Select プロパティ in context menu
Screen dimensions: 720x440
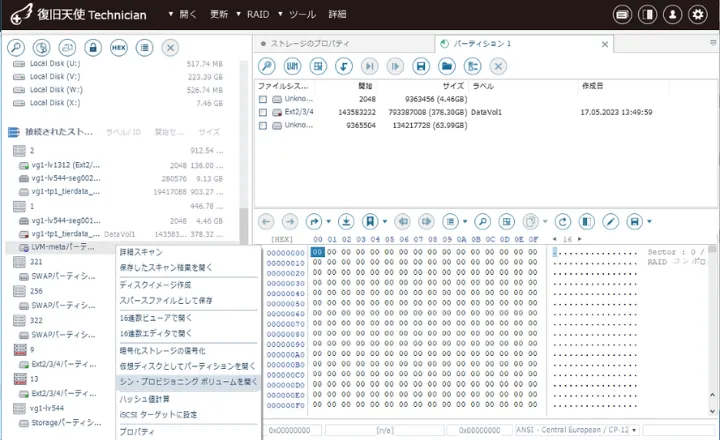[x=137, y=432]
